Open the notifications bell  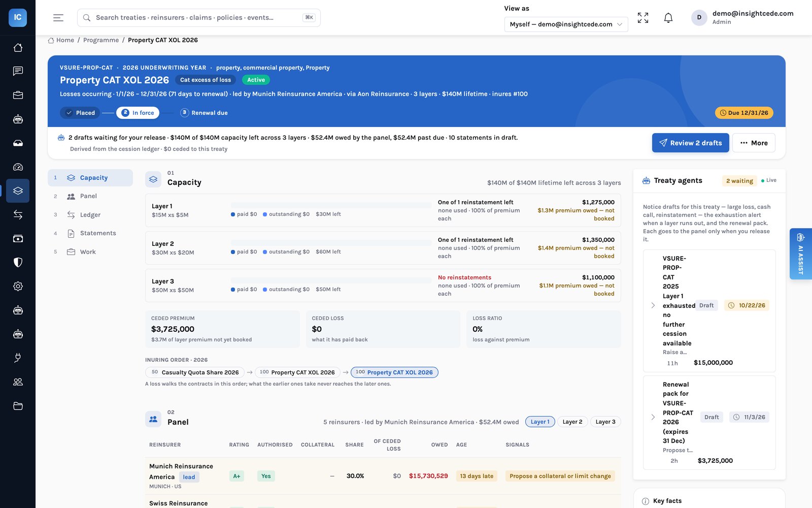668,18
